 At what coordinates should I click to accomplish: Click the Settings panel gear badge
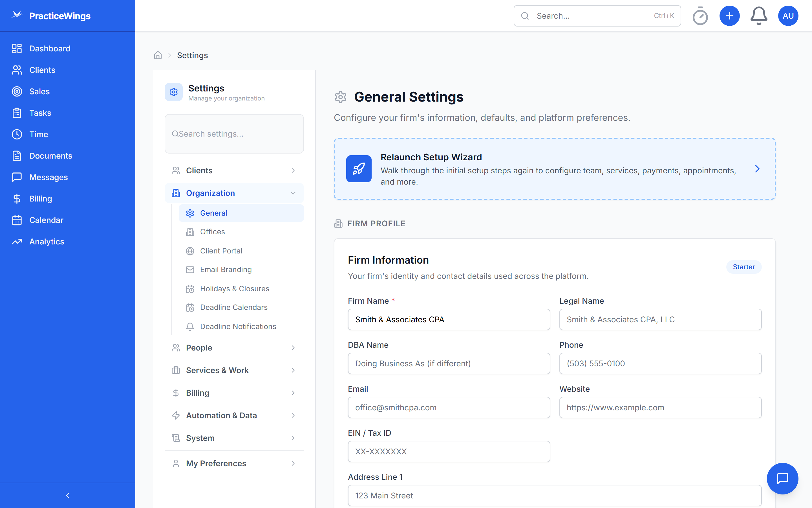click(x=173, y=92)
